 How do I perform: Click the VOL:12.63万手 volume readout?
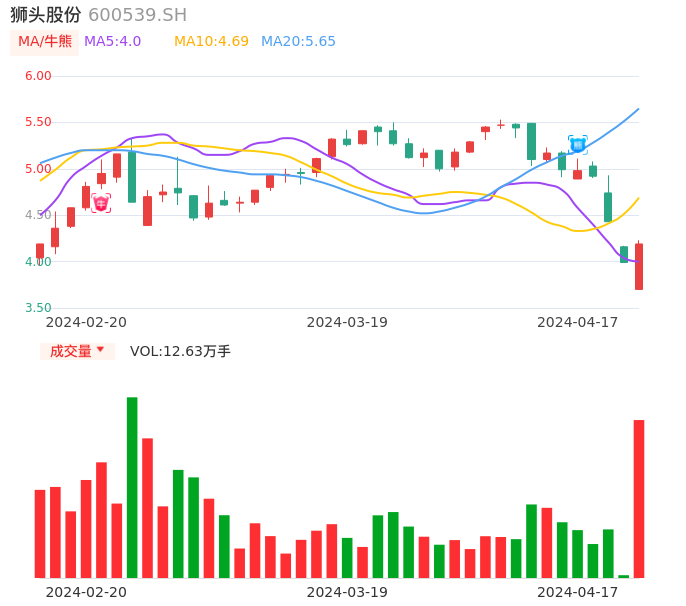tap(180, 351)
